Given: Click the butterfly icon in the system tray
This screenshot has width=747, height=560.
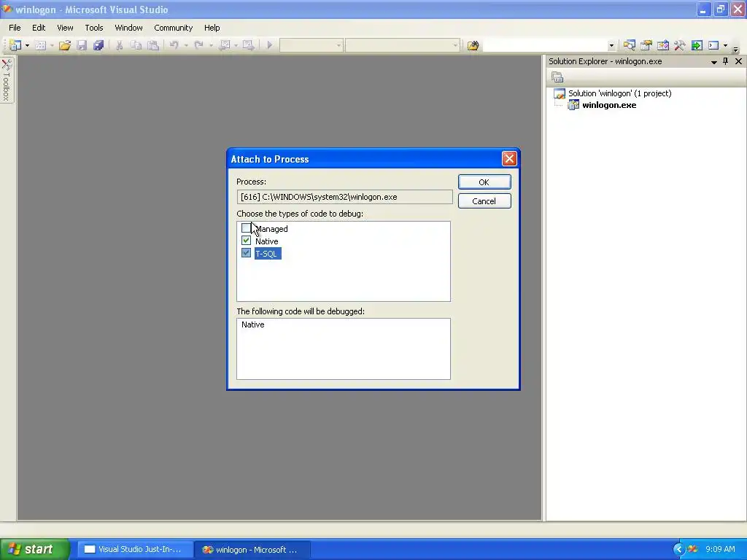Looking at the screenshot, I should pyautogui.click(x=693, y=550).
